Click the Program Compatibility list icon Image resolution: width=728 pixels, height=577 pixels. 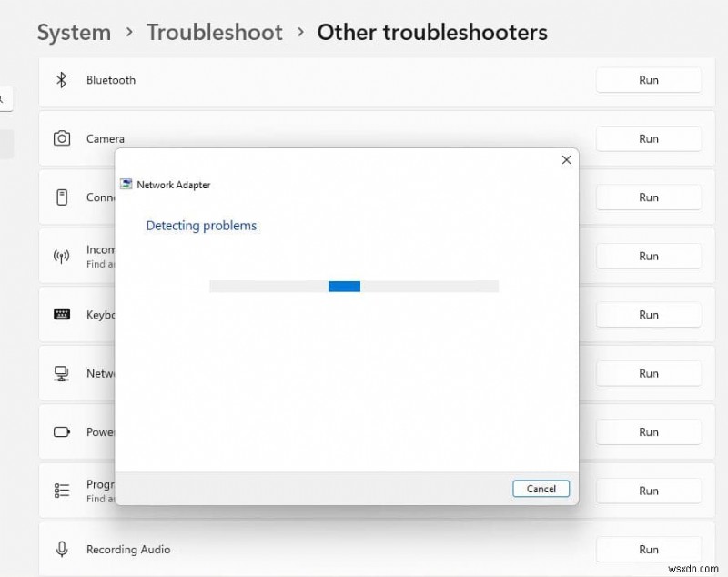tap(62, 491)
